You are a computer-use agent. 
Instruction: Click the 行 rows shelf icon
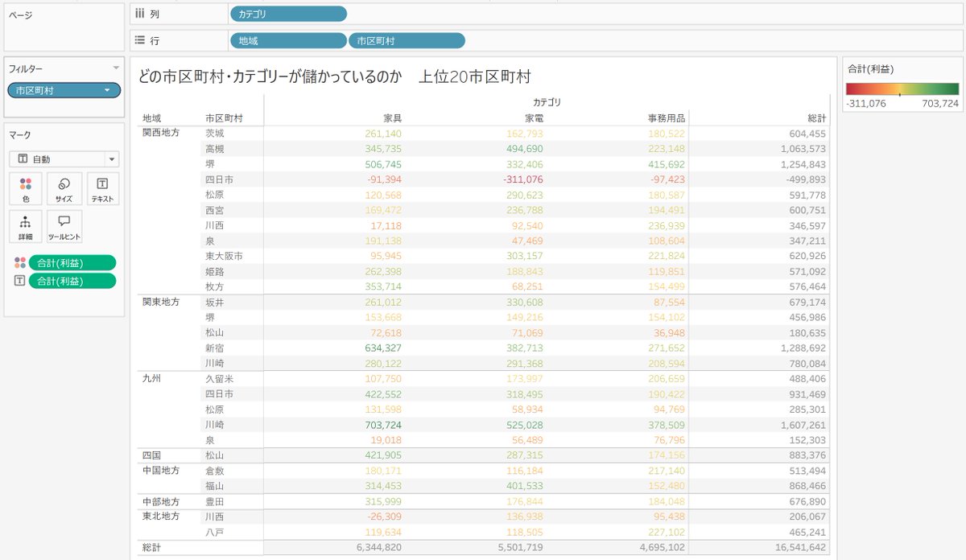click(140, 40)
